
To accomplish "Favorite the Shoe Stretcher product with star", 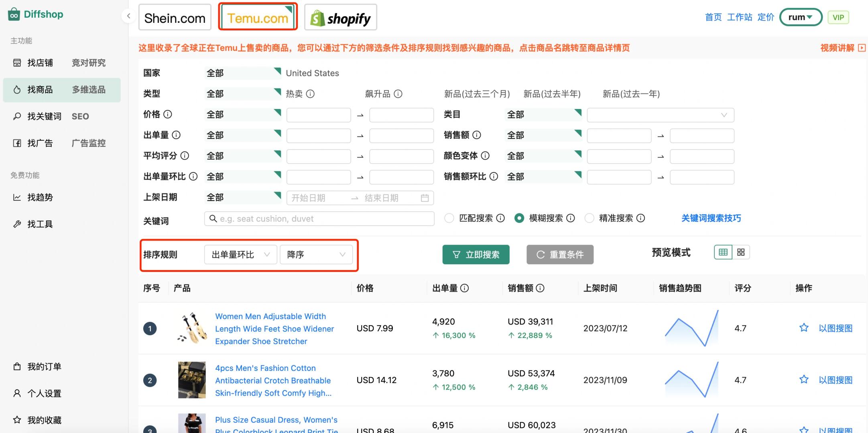I will click(x=804, y=328).
